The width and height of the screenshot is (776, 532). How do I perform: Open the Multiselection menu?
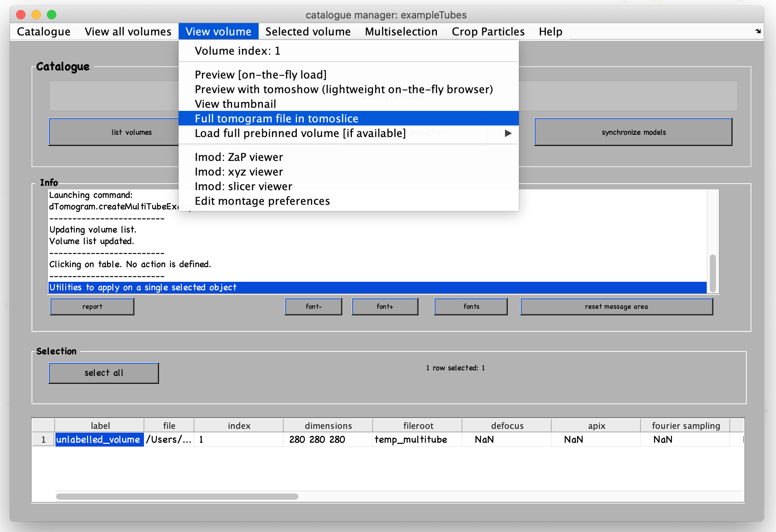click(401, 32)
